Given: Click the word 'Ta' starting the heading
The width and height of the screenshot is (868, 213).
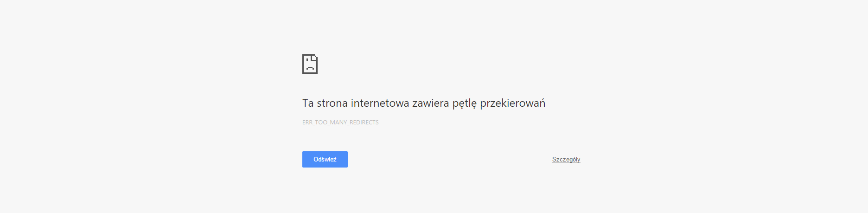Looking at the screenshot, I should [x=308, y=103].
